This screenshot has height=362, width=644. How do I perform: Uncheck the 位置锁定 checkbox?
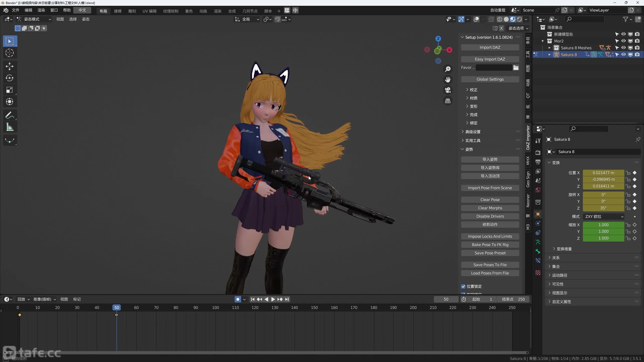(x=463, y=286)
